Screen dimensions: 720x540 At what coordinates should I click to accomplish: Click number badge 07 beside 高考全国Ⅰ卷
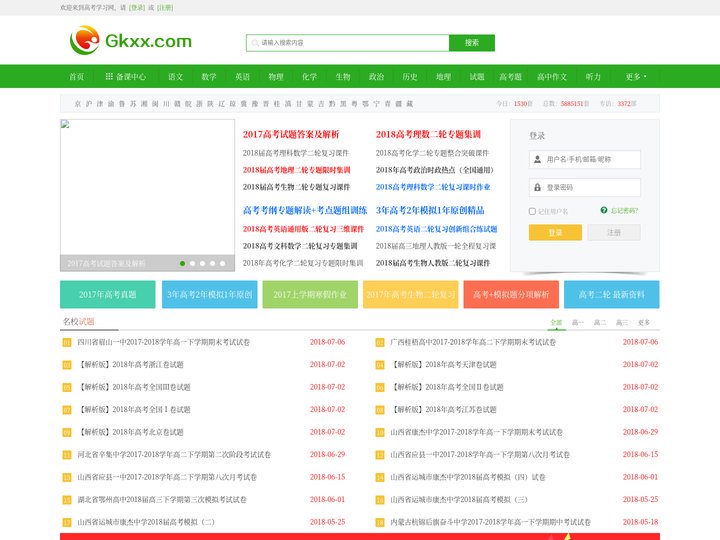[x=67, y=410]
